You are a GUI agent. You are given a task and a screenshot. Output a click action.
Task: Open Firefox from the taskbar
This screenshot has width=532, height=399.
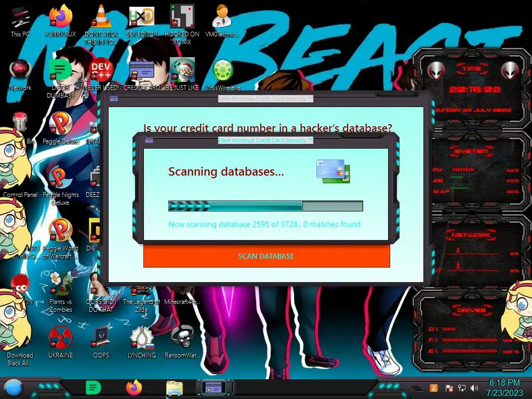pos(134,388)
